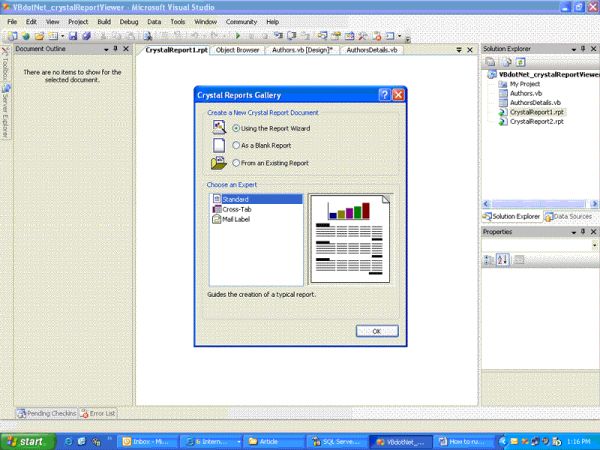Open the Inbox taskbar button
Screen dimensions: 600x450
147,442
